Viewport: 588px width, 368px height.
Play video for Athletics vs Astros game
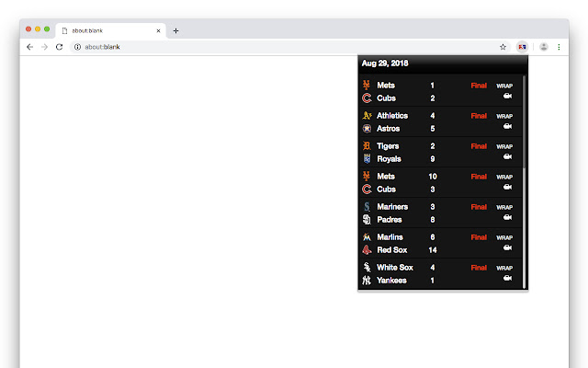[507, 127]
